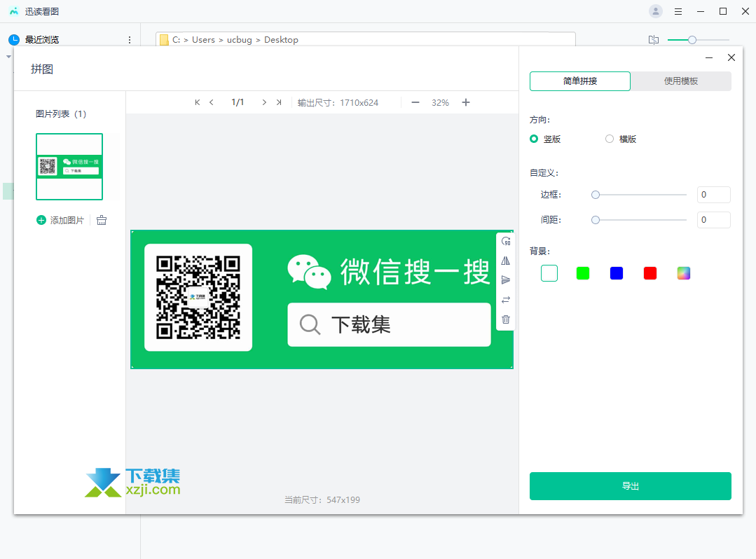Flip the image horizontally
Image resolution: width=756 pixels, height=559 pixels.
506,261
